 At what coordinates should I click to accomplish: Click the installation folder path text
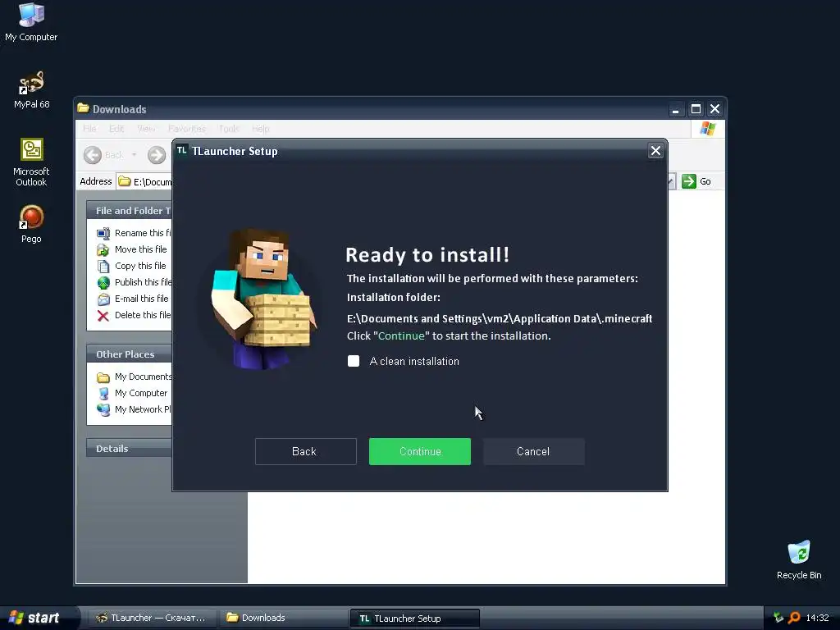pyautogui.click(x=500, y=319)
